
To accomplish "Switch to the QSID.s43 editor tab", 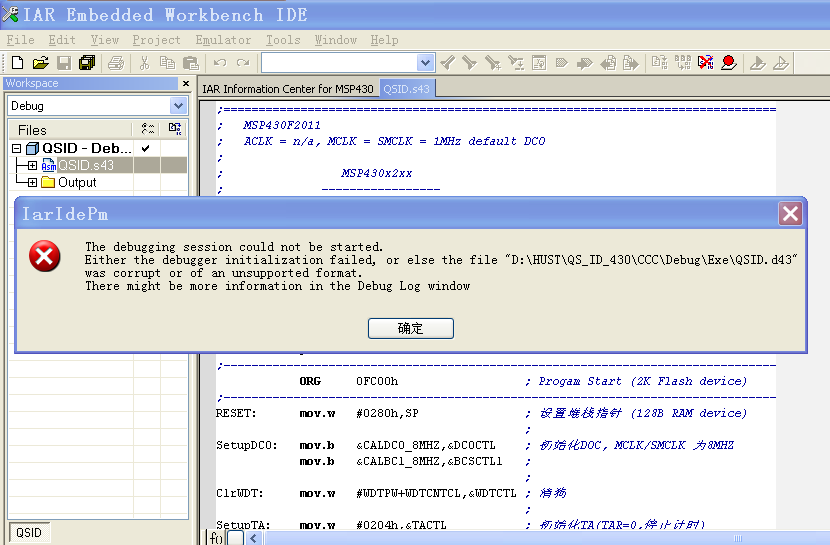I will click(x=407, y=89).
